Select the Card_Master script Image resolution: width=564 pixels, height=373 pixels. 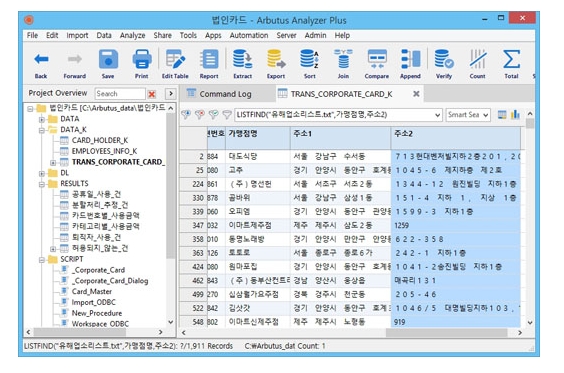[x=91, y=291]
